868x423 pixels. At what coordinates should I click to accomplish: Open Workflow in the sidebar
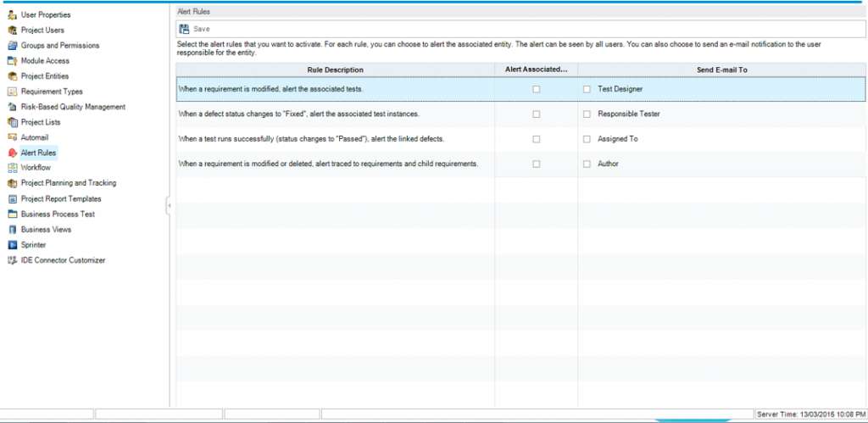click(x=36, y=168)
